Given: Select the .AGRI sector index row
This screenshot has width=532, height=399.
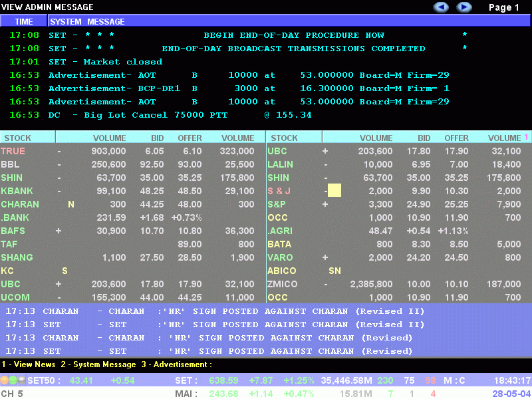Looking at the screenshot, I should (399, 231).
